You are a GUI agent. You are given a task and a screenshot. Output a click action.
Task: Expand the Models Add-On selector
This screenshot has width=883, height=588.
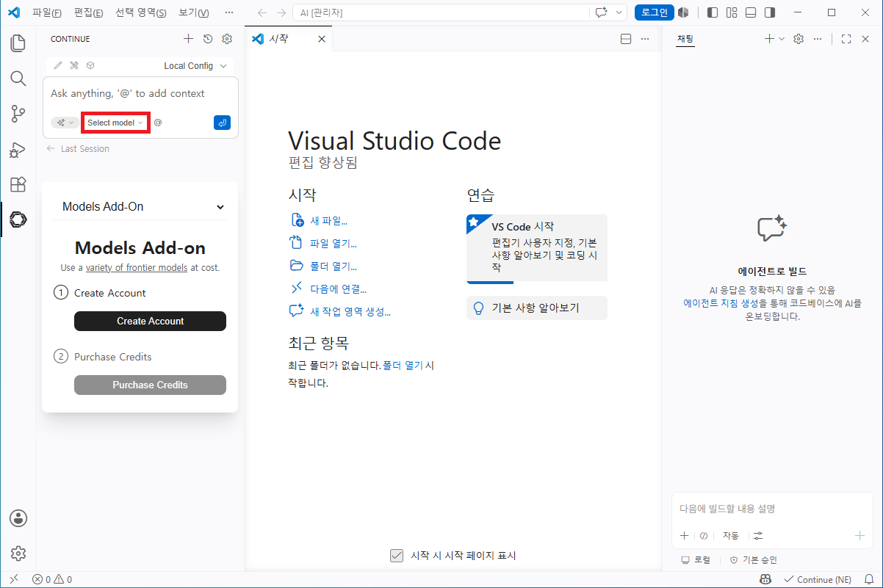pos(140,207)
